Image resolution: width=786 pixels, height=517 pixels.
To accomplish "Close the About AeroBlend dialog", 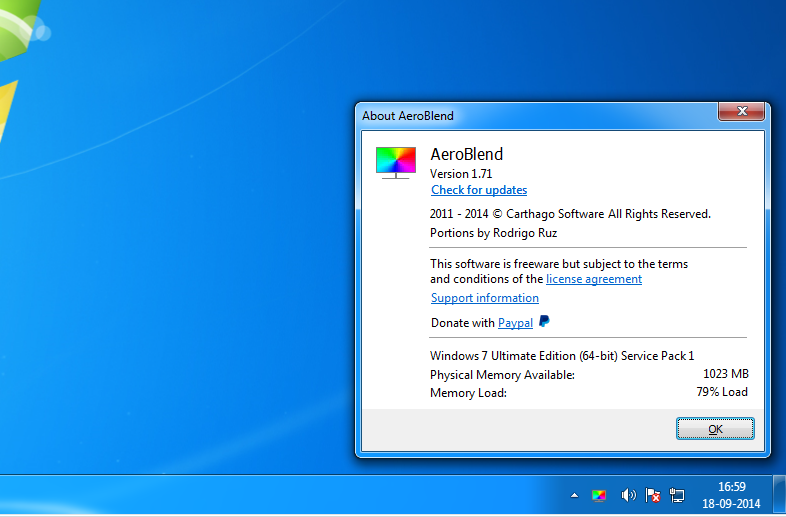I will (742, 111).
